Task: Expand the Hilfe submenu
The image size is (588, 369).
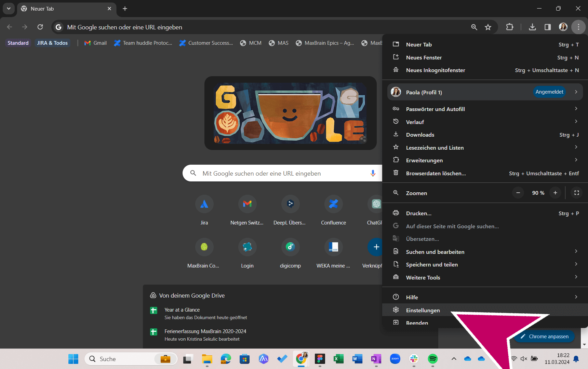Action: coord(576,297)
